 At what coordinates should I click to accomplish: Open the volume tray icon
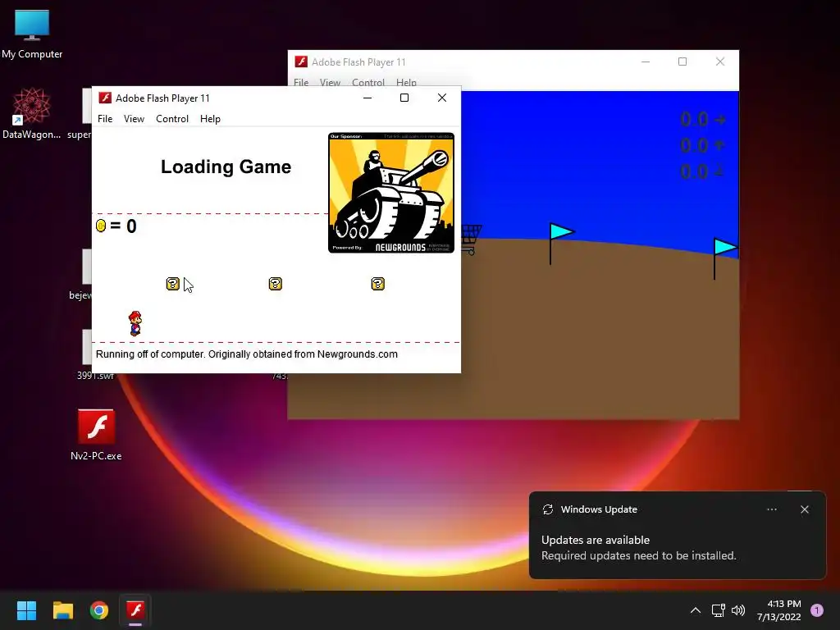point(738,610)
